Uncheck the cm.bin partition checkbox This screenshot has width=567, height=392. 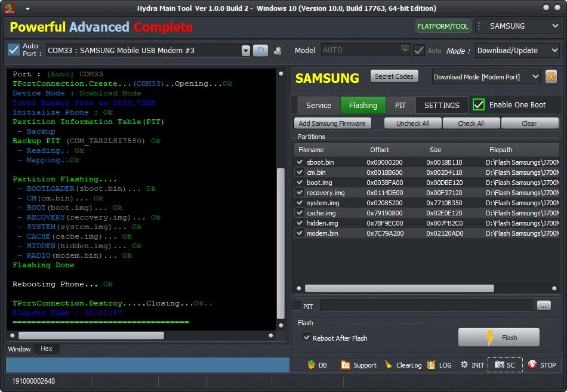300,172
